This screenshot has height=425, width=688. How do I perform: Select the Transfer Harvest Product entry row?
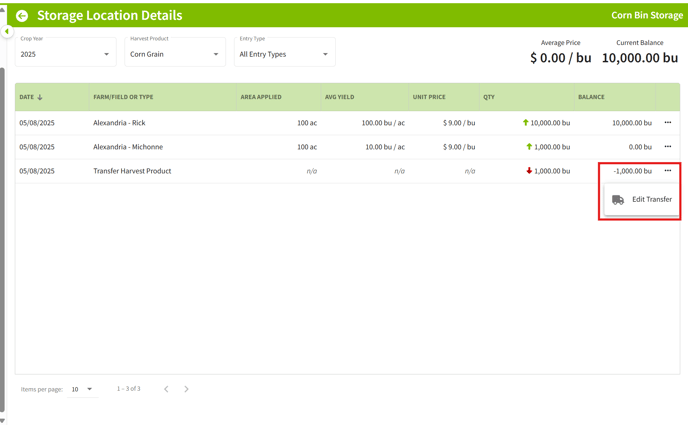(x=348, y=171)
